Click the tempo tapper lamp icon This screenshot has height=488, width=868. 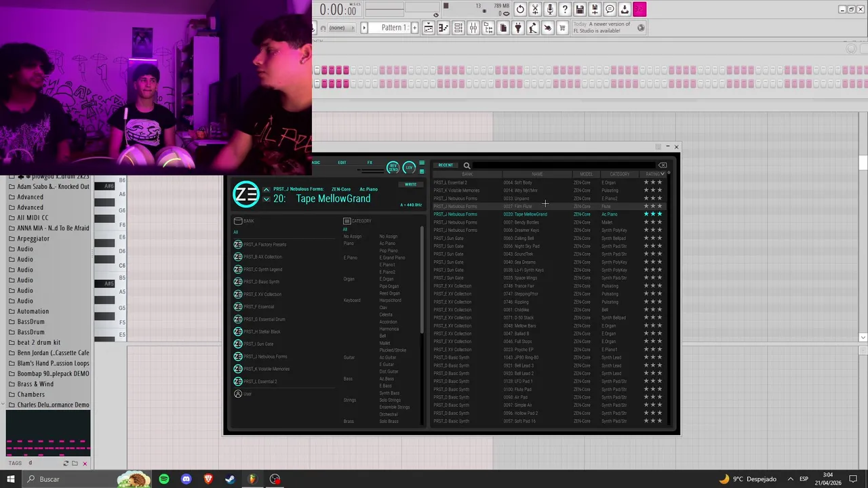(x=533, y=28)
